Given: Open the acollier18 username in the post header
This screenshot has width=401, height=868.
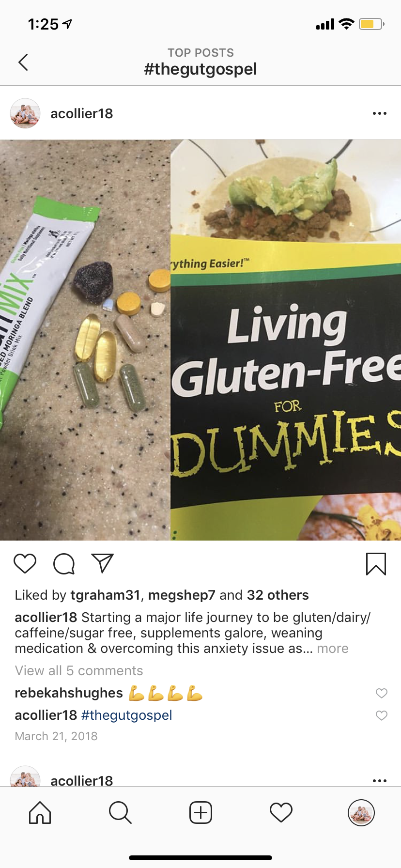Looking at the screenshot, I should [x=82, y=113].
